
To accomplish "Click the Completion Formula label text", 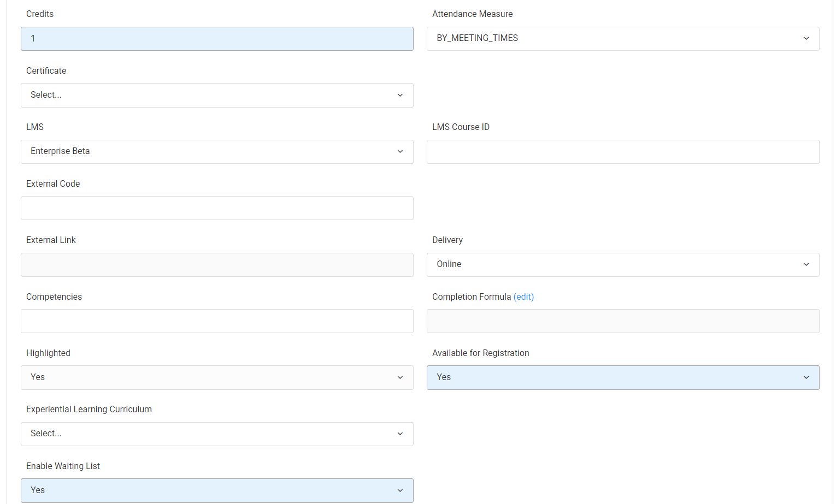I will (472, 297).
